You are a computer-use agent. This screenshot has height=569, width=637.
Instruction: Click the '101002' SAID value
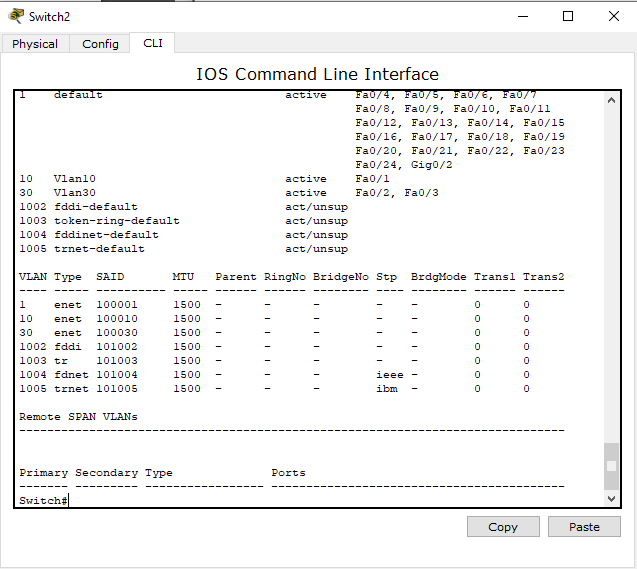[x=117, y=346]
